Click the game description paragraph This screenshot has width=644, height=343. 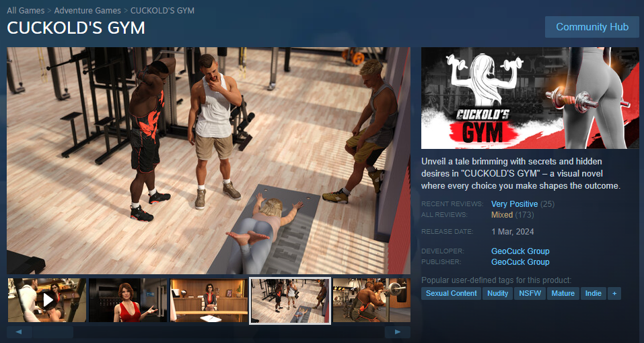click(x=521, y=174)
